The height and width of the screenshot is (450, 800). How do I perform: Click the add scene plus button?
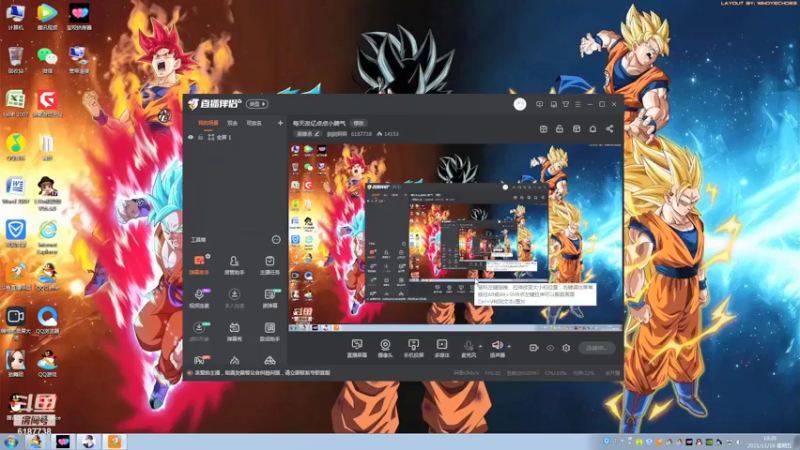(x=280, y=123)
